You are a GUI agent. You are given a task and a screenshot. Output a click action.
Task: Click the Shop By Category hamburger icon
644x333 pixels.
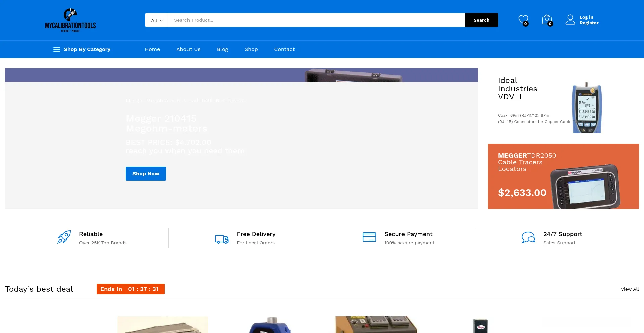(57, 49)
